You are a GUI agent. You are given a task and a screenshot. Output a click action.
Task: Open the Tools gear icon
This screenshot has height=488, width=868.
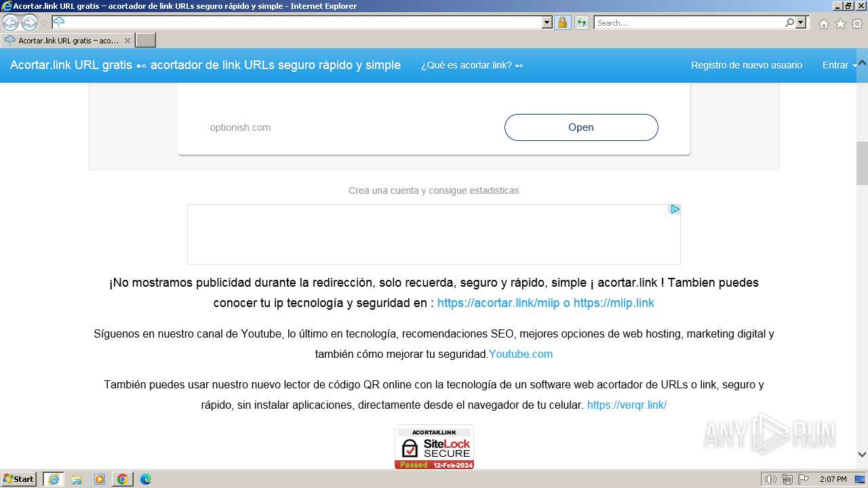(x=857, y=24)
